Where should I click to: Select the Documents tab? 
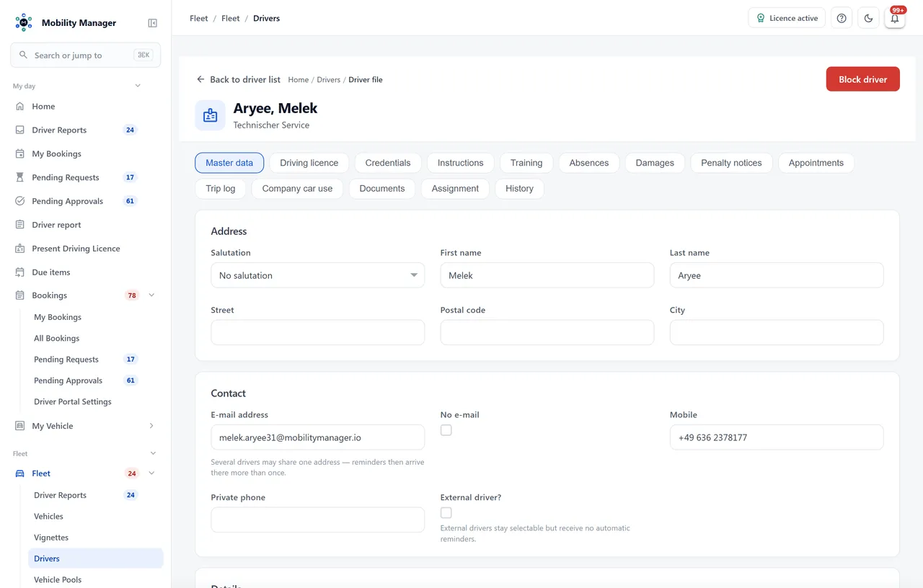coord(382,189)
